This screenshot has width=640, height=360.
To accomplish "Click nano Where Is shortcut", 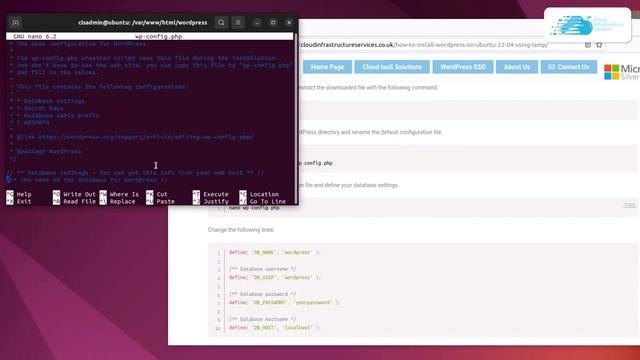I will (119, 194).
